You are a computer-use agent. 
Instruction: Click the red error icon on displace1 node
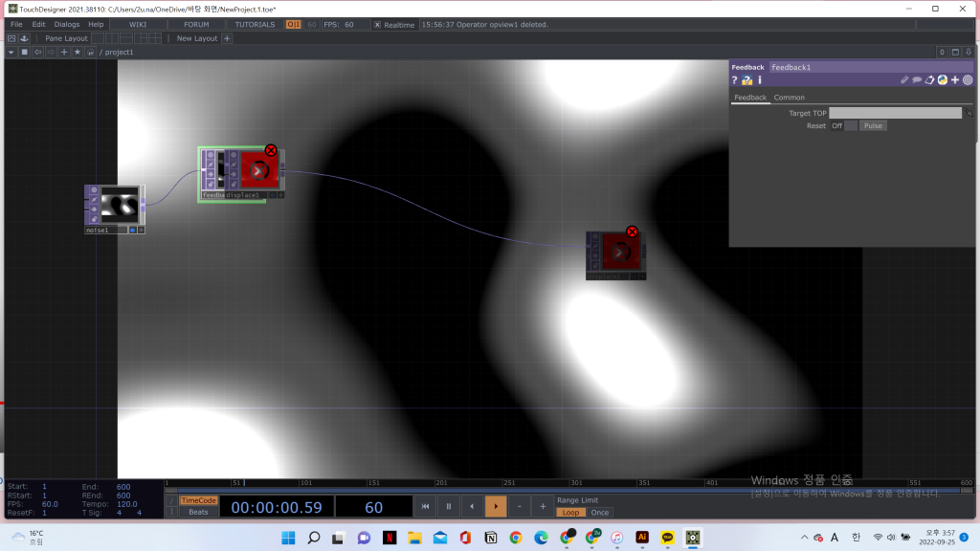271,150
